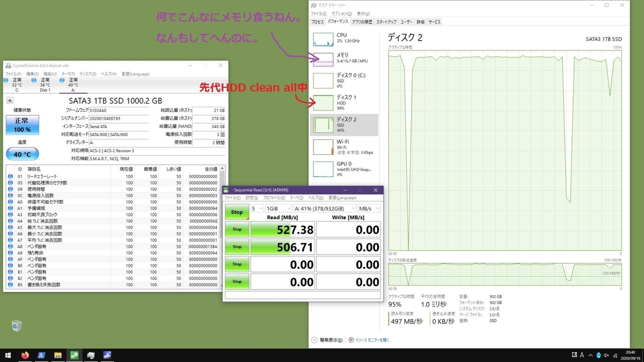The image size is (644, 362).
Task: Open PowerShell from the taskbar
Action: tap(41, 355)
